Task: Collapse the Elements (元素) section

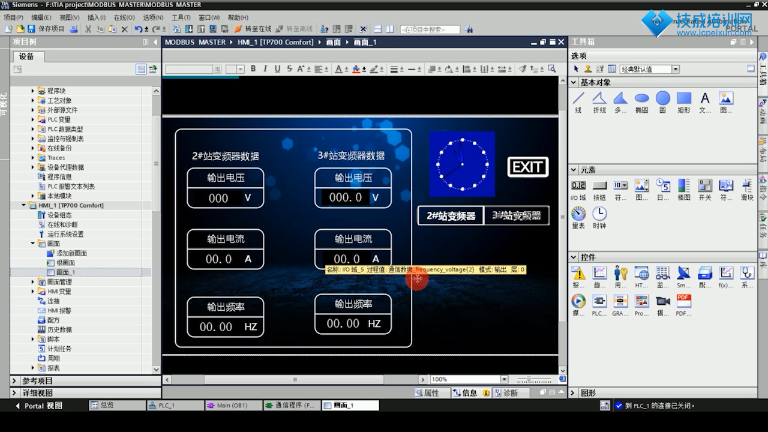Action: [574, 170]
